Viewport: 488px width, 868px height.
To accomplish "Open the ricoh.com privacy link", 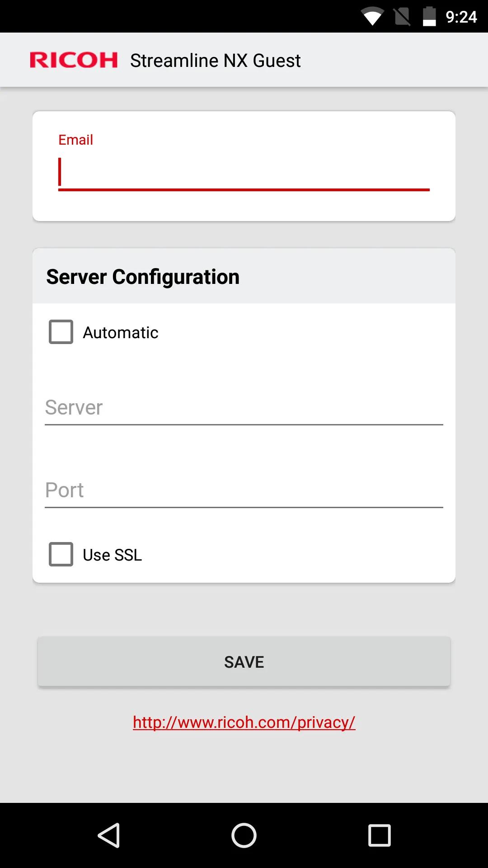I will (244, 722).
